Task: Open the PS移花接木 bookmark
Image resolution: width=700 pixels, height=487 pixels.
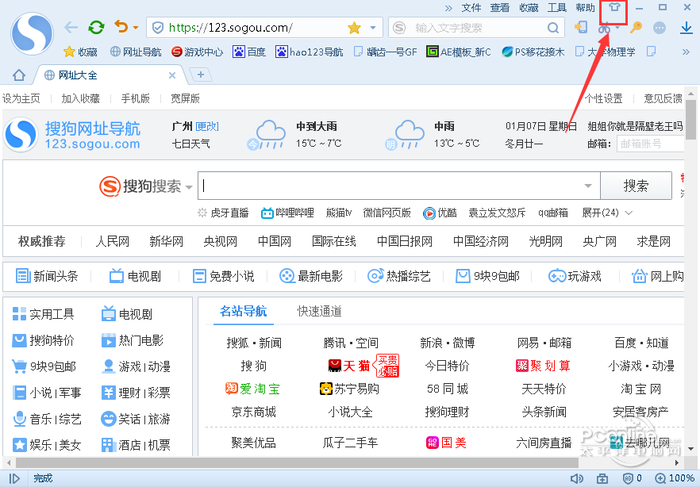Action: point(533,52)
